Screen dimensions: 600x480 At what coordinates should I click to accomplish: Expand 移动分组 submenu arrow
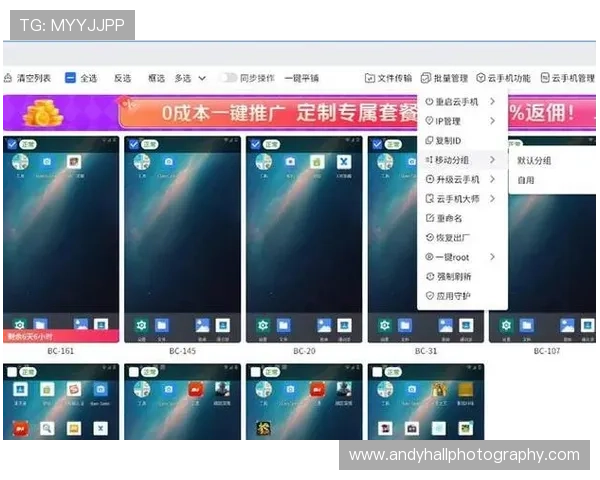[492, 160]
